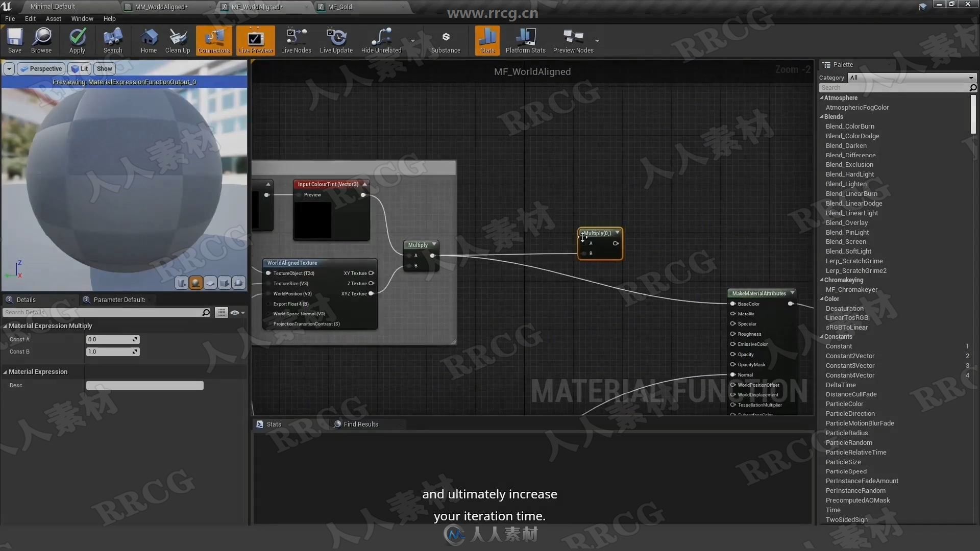This screenshot has width=980, height=551.
Task: Expand the MakeMaterialAttributes node preview arrow
Action: tap(792, 293)
